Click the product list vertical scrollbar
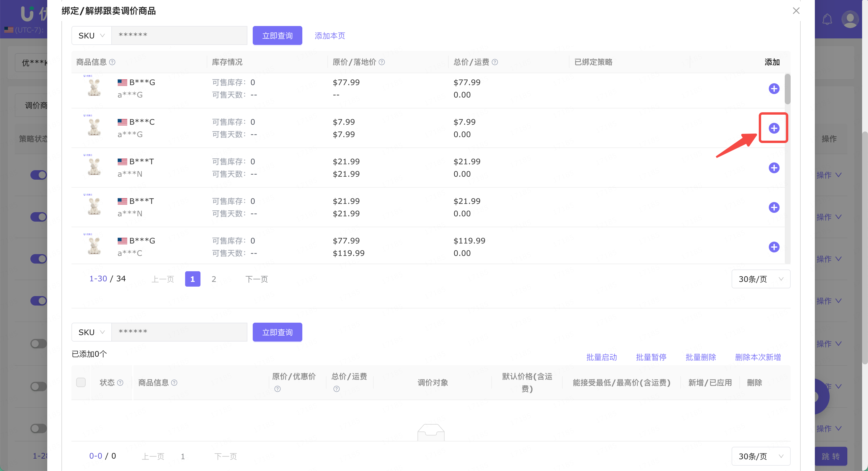Viewport: 868px width, 471px height. pyautogui.click(x=787, y=89)
